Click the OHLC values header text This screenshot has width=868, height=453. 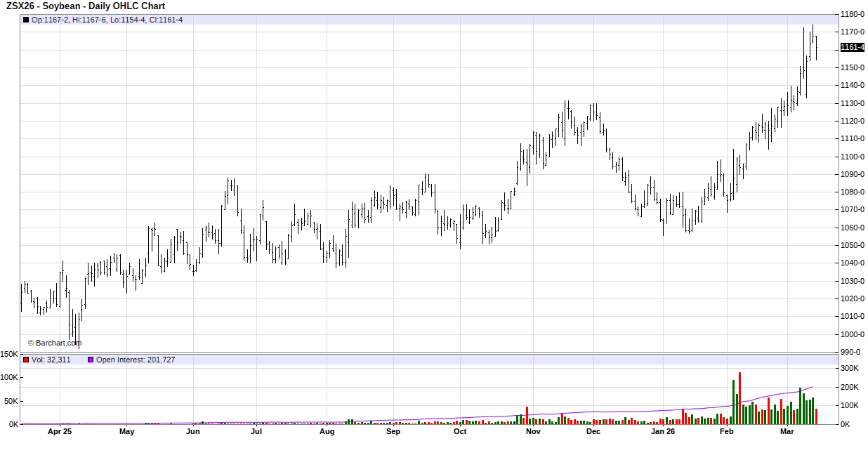(107, 20)
